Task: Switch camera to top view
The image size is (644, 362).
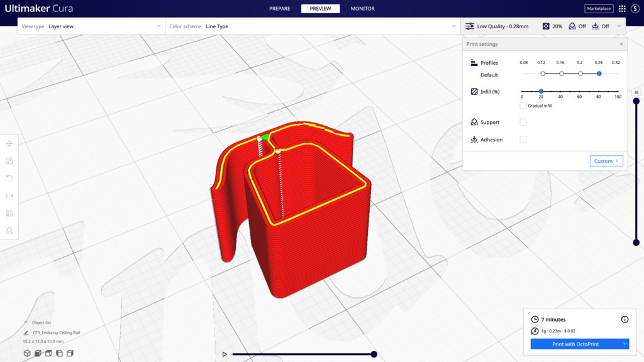Action: 48,353
